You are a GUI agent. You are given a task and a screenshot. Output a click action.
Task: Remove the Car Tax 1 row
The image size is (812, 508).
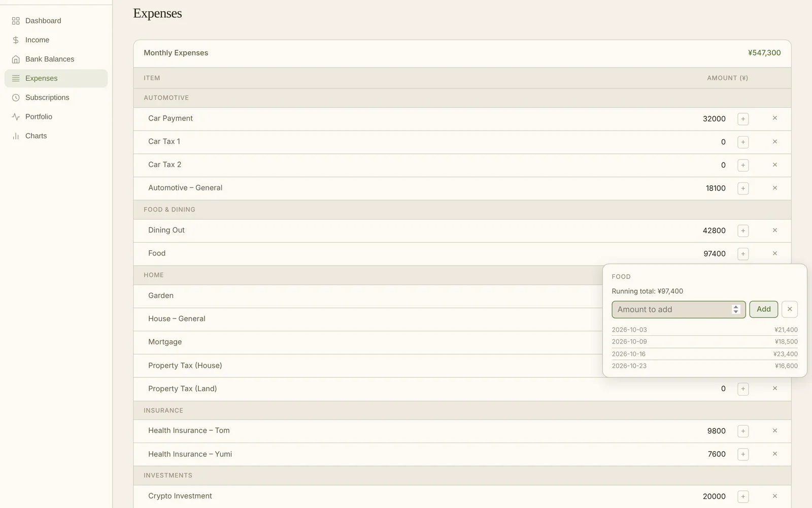point(775,142)
